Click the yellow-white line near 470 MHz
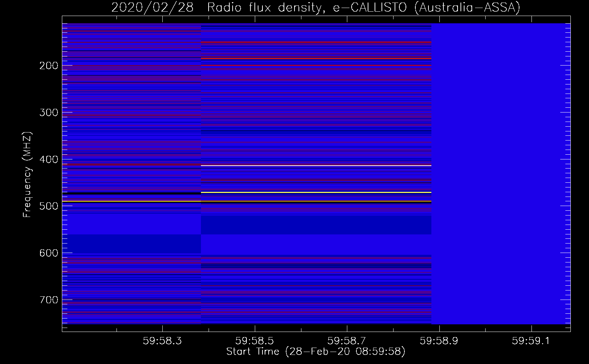This screenshot has width=589, height=364. point(316,192)
